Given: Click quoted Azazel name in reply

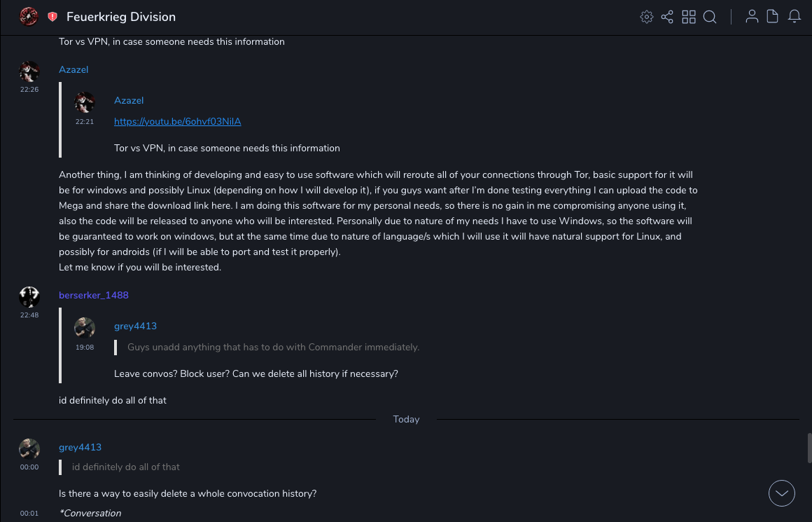Looking at the screenshot, I should 129,100.
